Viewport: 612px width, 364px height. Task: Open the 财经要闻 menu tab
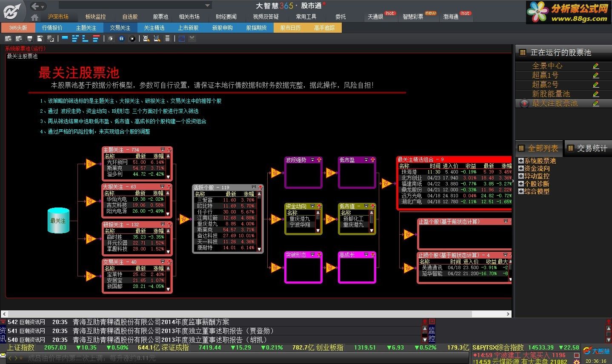click(226, 17)
